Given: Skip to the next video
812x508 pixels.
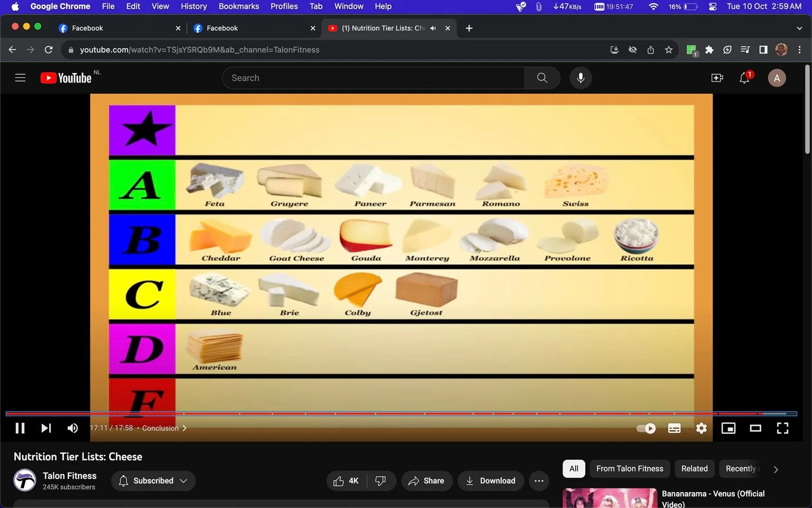Looking at the screenshot, I should pyautogui.click(x=46, y=428).
